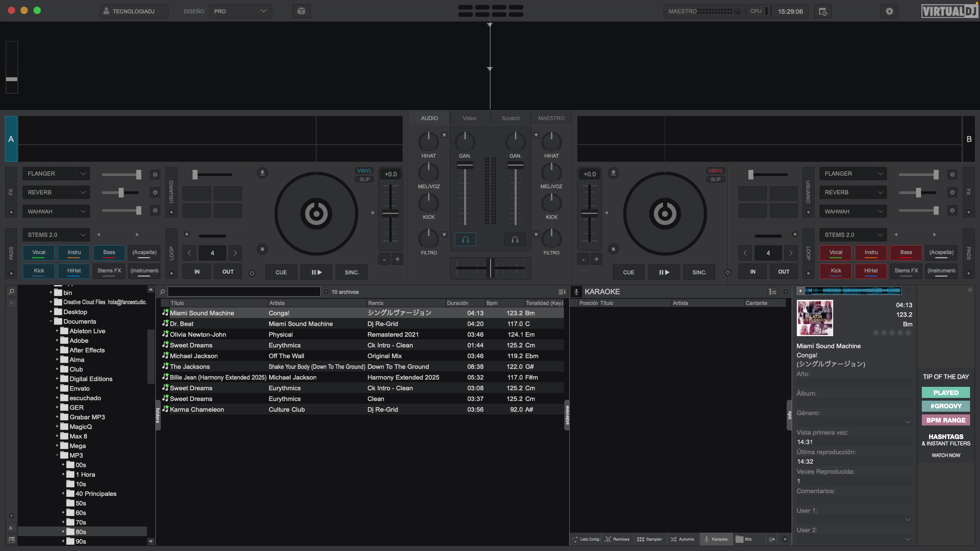Open the Remixes panel
The height and width of the screenshot is (551, 980).
coord(617,539)
